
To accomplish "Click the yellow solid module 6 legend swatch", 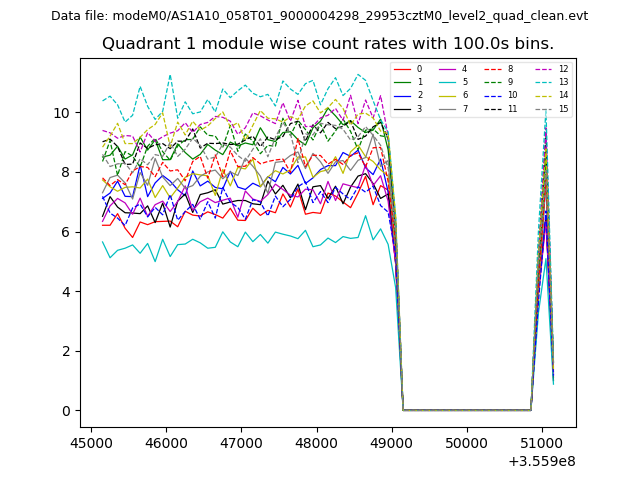I will click(447, 95).
